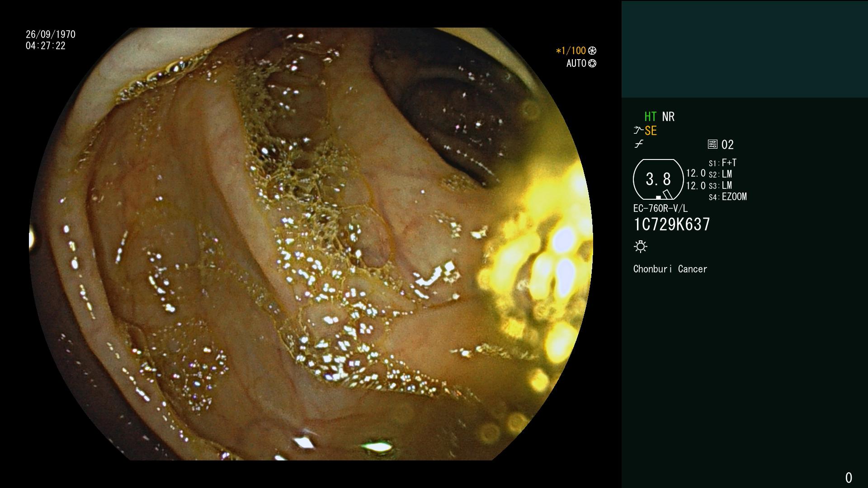This screenshot has width=868, height=488.
Task: Click the scope model EC-760R-V/L
Action: click(x=660, y=208)
